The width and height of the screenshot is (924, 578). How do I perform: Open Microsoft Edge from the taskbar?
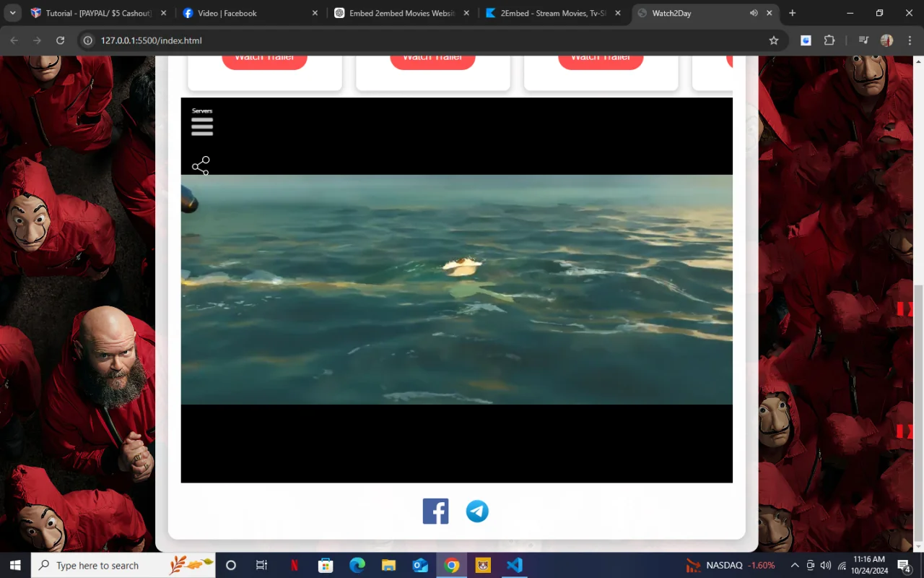(357, 565)
